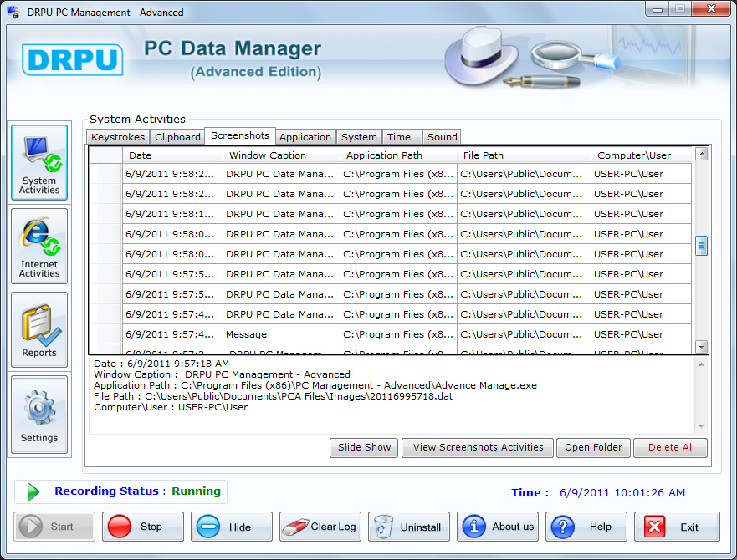The height and width of the screenshot is (560, 737).
Task: Click the screenshot list scrollbar up arrow
Action: [701, 154]
